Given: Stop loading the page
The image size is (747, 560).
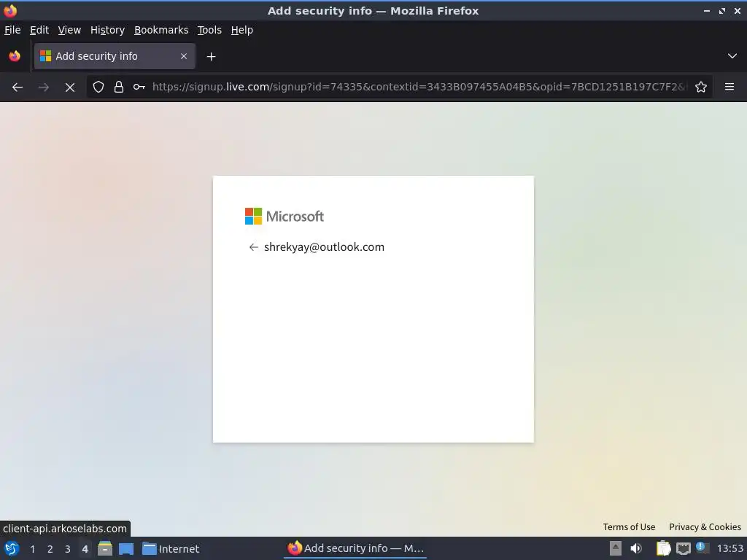Looking at the screenshot, I should coord(69,87).
